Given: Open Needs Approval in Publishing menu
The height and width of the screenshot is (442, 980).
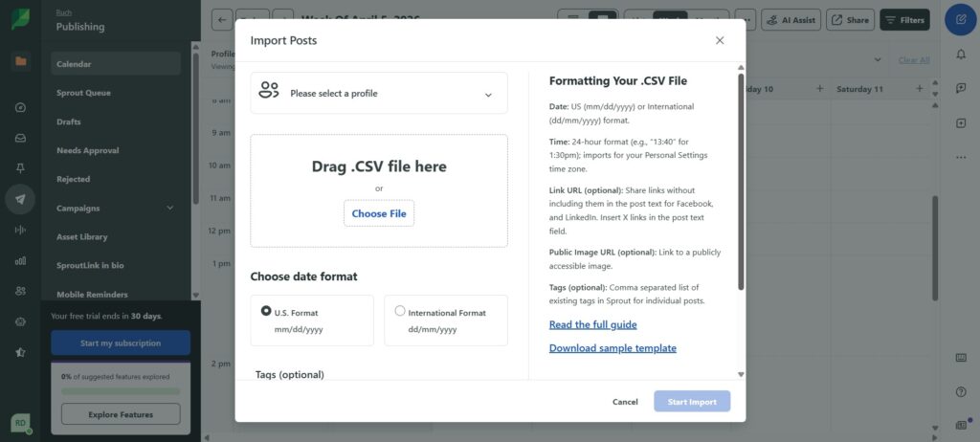Looking at the screenshot, I should click(116, 150).
